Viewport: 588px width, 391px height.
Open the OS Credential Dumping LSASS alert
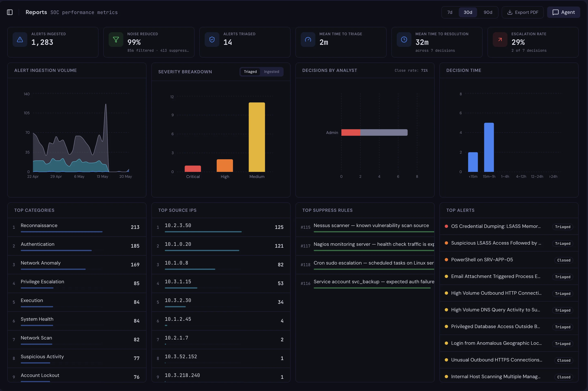click(509, 226)
